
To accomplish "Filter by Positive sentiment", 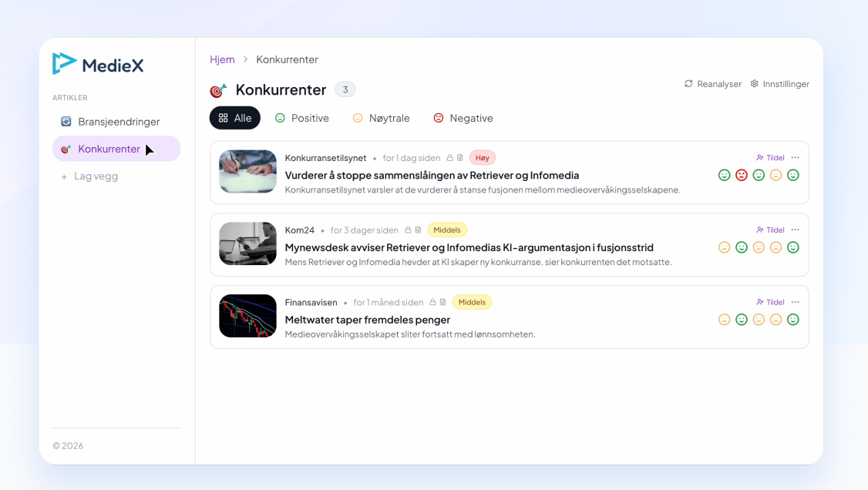I will tap(302, 118).
